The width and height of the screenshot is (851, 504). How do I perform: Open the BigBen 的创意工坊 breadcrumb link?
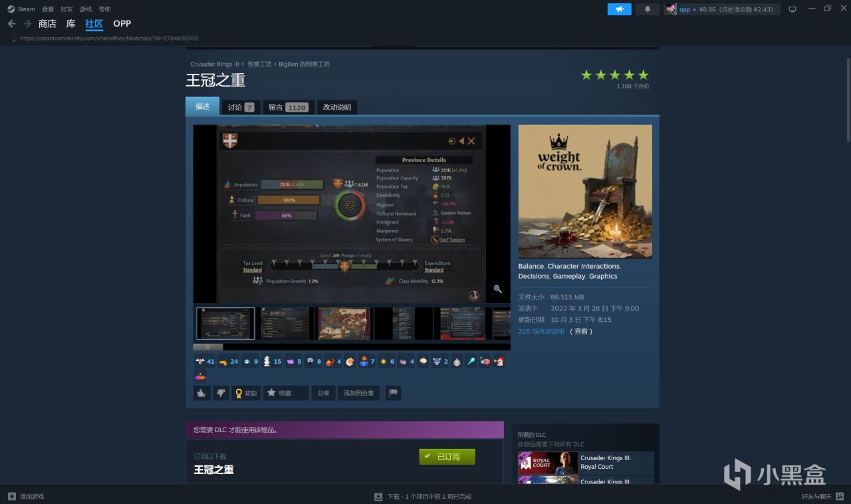pos(304,64)
